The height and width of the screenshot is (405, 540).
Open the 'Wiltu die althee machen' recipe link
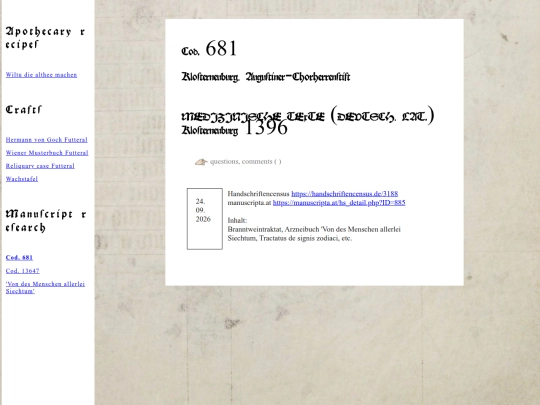point(41,75)
